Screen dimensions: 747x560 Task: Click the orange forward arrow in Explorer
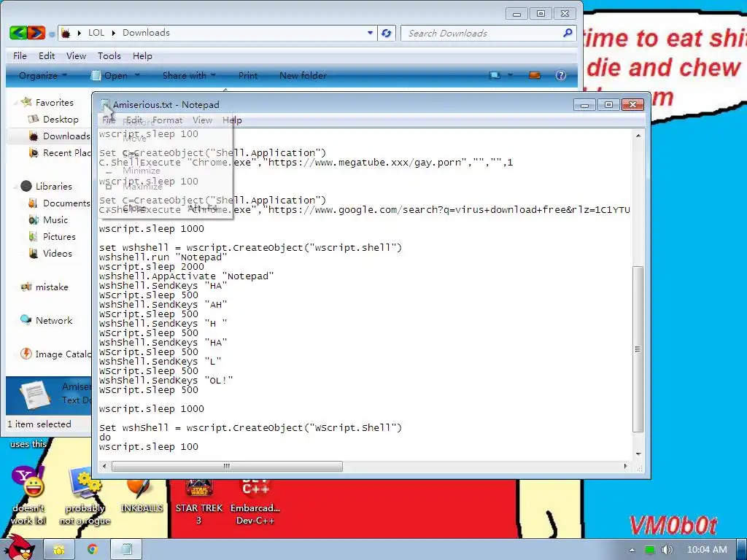[x=36, y=33]
